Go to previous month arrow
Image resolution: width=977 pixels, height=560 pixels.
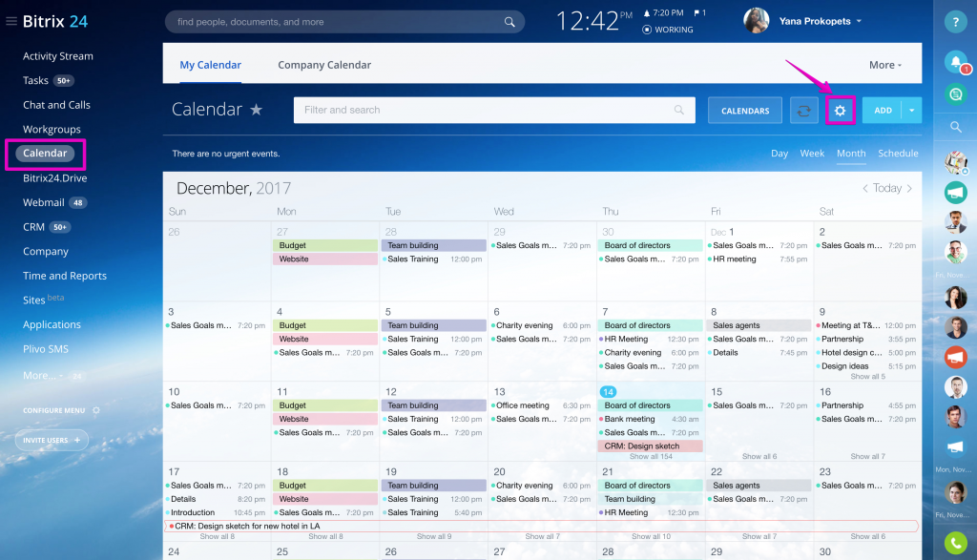[x=864, y=188]
